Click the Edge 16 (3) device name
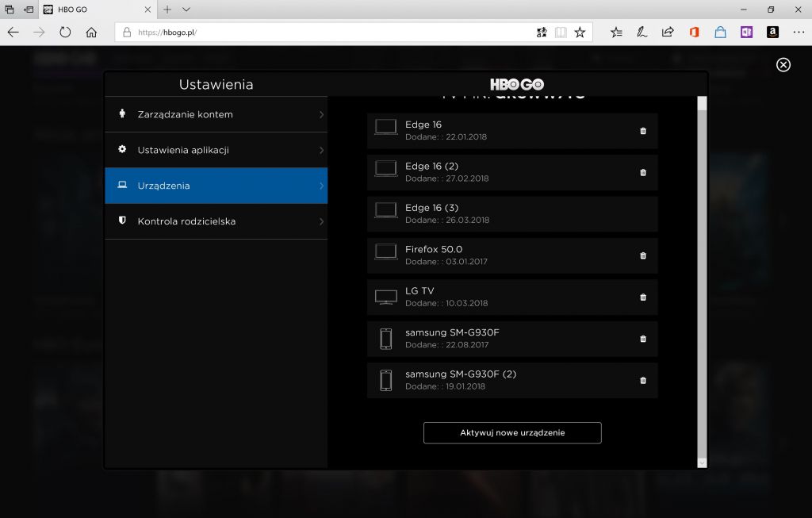The image size is (812, 518). 431,208
